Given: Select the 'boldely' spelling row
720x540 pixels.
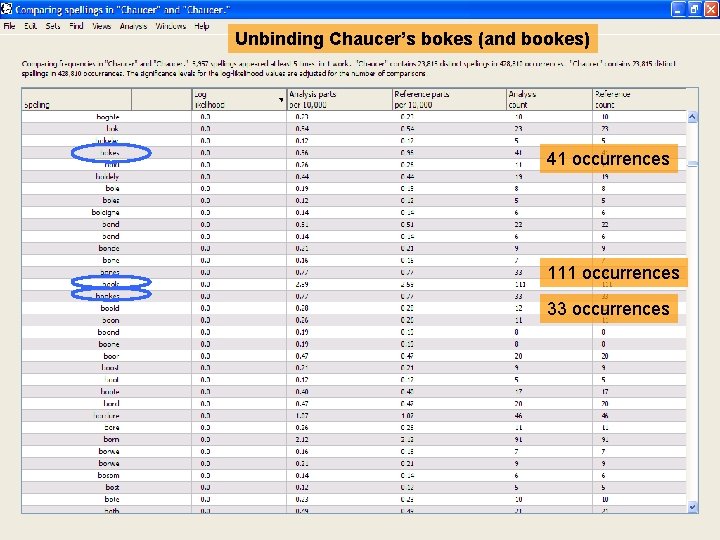Looking at the screenshot, I should pyautogui.click(x=354, y=176).
